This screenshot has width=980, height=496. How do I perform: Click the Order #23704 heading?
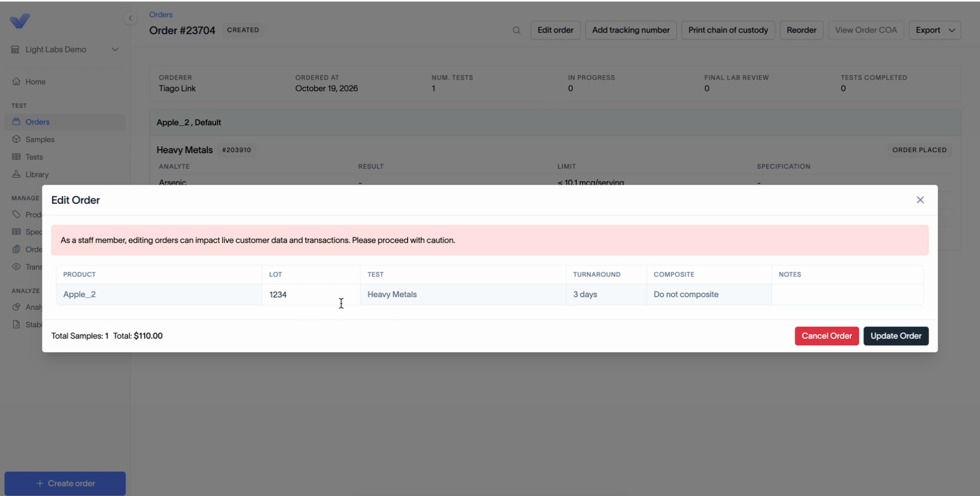click(182, 30)
